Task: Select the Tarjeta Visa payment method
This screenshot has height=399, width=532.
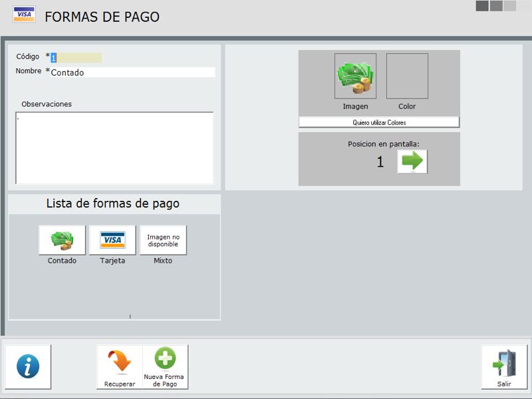Action: coord(112,240)
